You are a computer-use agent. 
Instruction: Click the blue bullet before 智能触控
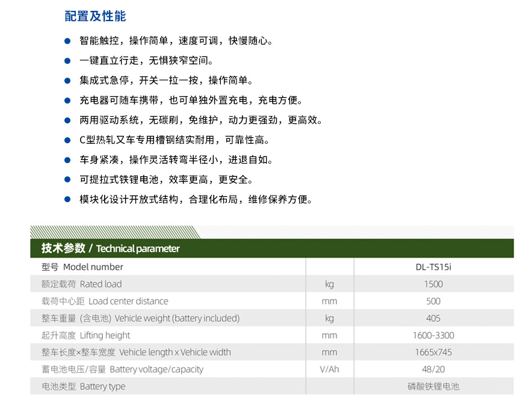67,42
